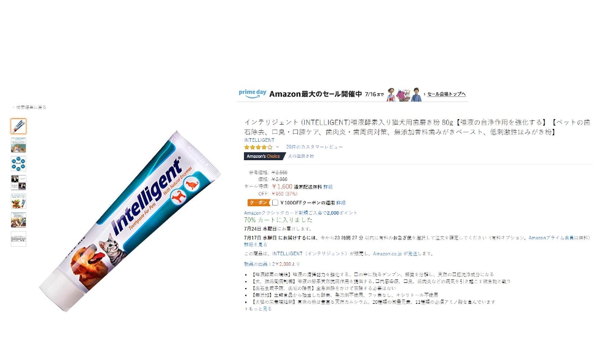Select the blue circles diagram thumbnail
Screen dimensions: 607x364
[18, 164]
